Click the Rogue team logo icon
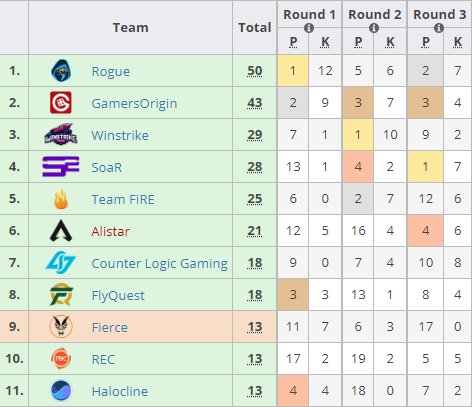Viewport: 472px width, 407px height. tap(61, 71)
